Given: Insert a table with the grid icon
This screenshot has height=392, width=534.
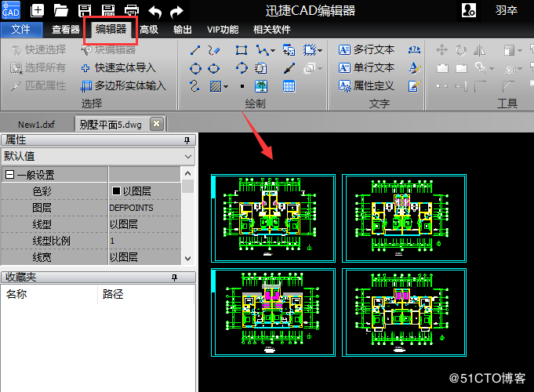Looking at the screenshot, I should [289, 86].
